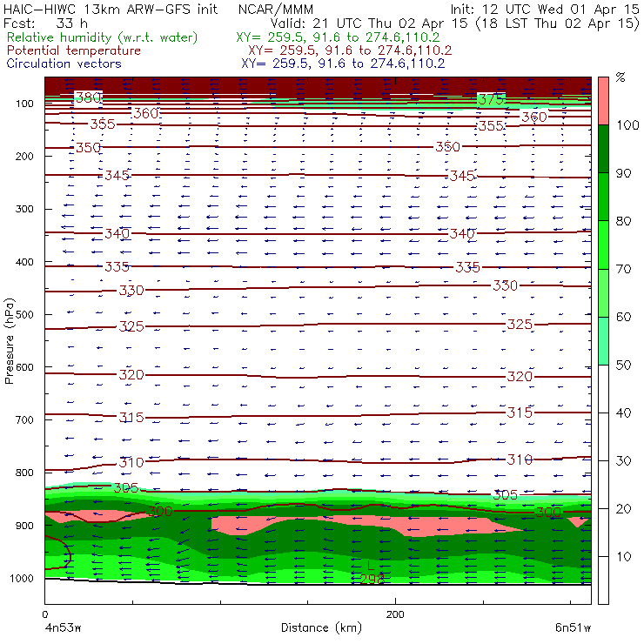644x644 pixels.
Task: Click the 380 potential temperature contour label
Action: 89,97
